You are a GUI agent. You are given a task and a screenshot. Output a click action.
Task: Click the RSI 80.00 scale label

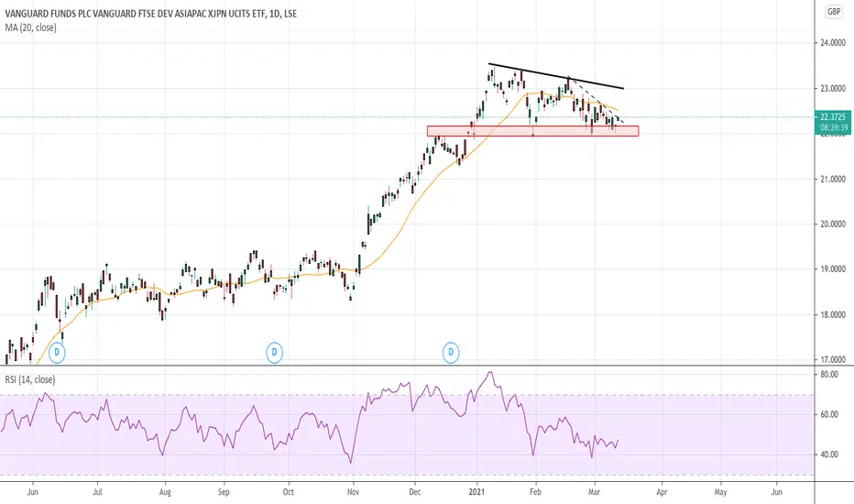tap(829, 375)
